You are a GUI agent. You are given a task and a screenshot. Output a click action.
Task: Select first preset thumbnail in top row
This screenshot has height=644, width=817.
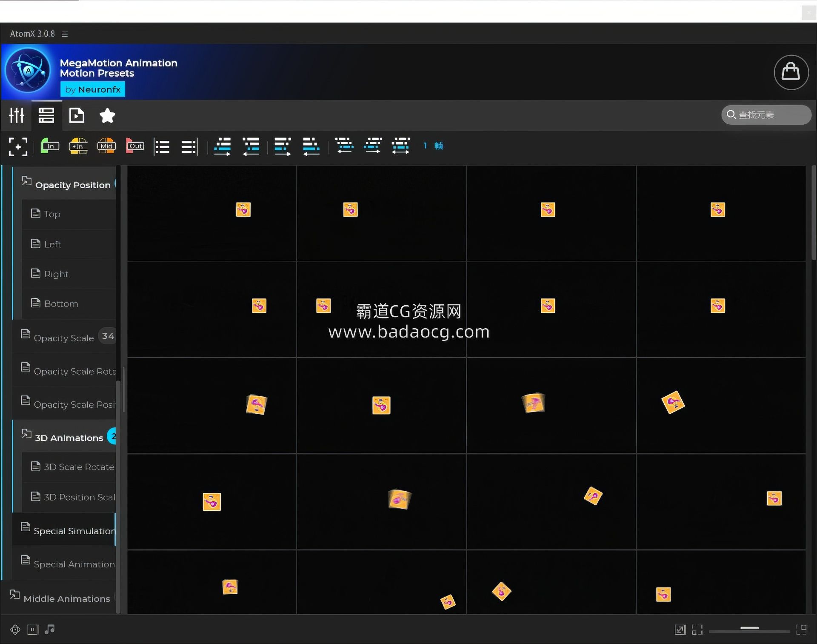(x=212, y=213)
